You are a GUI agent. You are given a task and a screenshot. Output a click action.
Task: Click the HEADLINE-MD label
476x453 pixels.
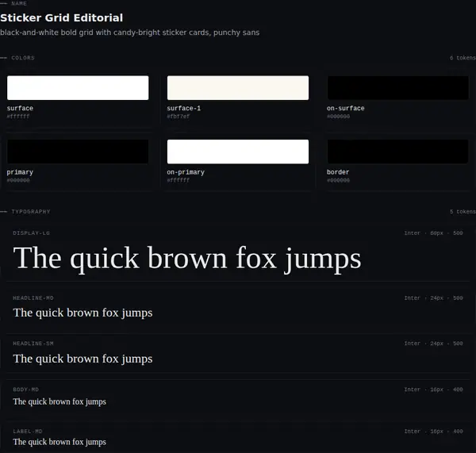coord(33,298)
